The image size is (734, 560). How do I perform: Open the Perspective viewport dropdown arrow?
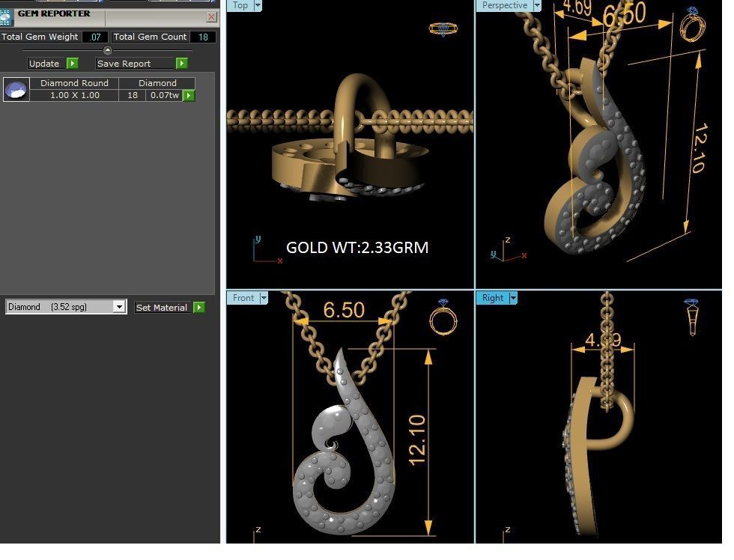537,5
